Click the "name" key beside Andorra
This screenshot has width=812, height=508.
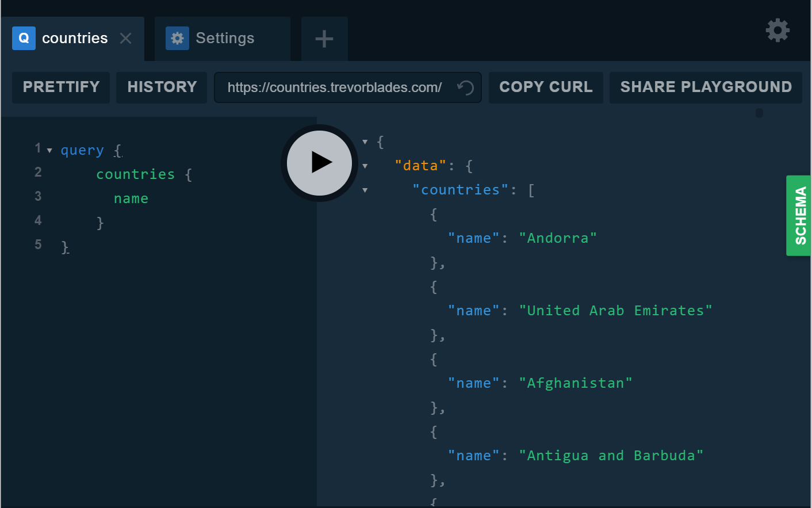[474, 238]
